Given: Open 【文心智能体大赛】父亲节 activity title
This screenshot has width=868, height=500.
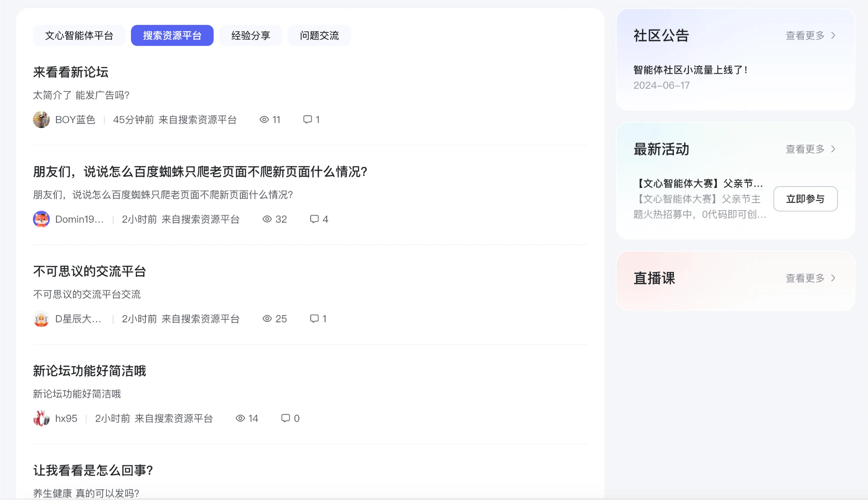Looking at the screenshot, I should 698,184.
